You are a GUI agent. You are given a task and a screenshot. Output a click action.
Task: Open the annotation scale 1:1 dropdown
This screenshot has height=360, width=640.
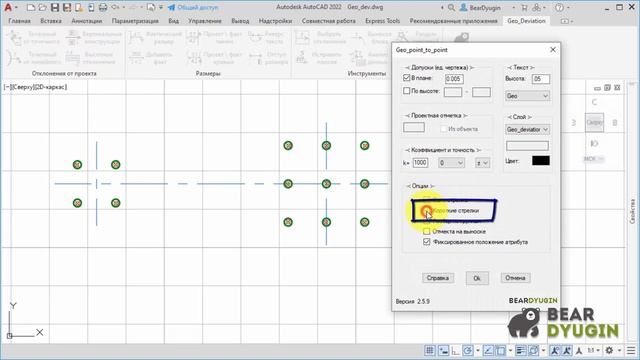[x=593, y=350]
